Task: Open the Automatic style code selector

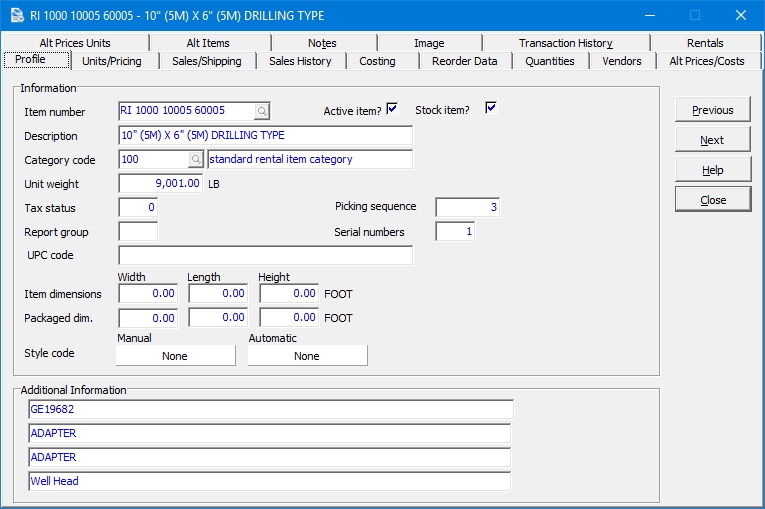Action: click(x=307, y=356)
